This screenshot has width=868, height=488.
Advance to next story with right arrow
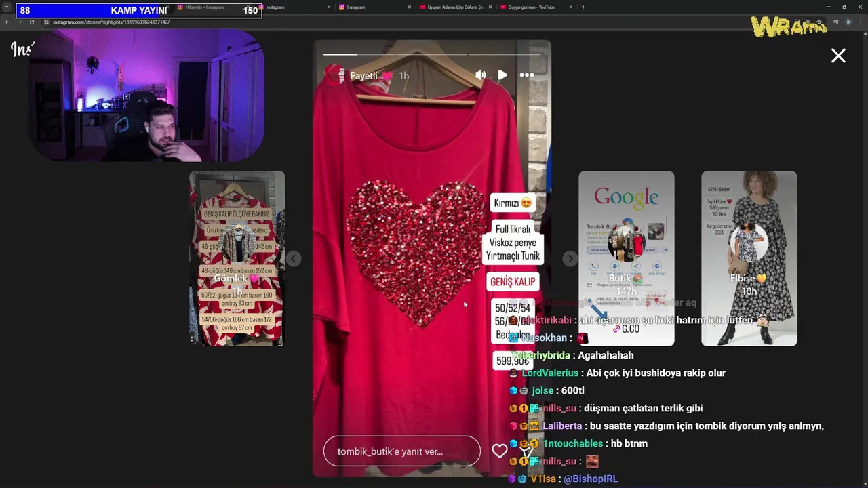click(570, 259)
